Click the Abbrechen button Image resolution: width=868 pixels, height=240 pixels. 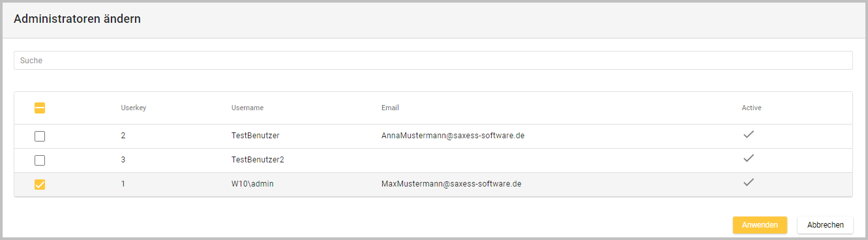[x=825, y=225]
